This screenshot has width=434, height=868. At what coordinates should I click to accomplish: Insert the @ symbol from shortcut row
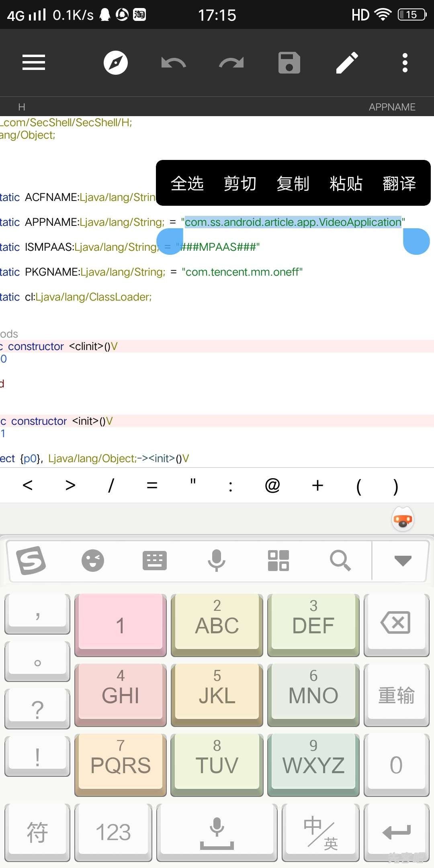272,485
